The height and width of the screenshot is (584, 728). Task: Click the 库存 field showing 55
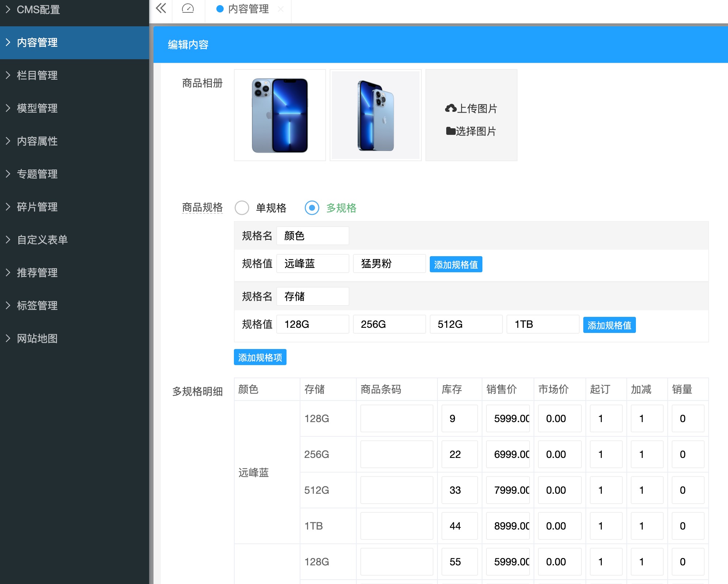click(460, 562)
